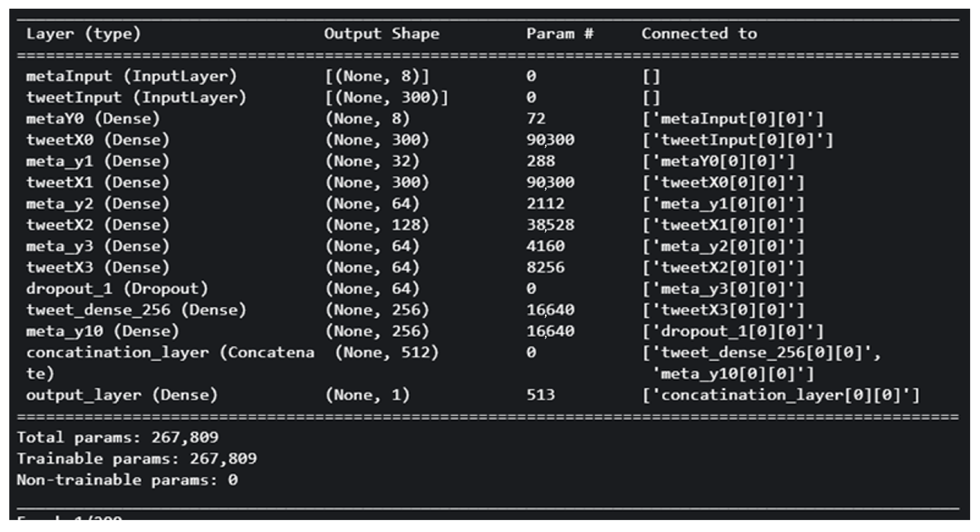
Task: Click the output_layer (Dense) layer name
Action: pos(122,395)
